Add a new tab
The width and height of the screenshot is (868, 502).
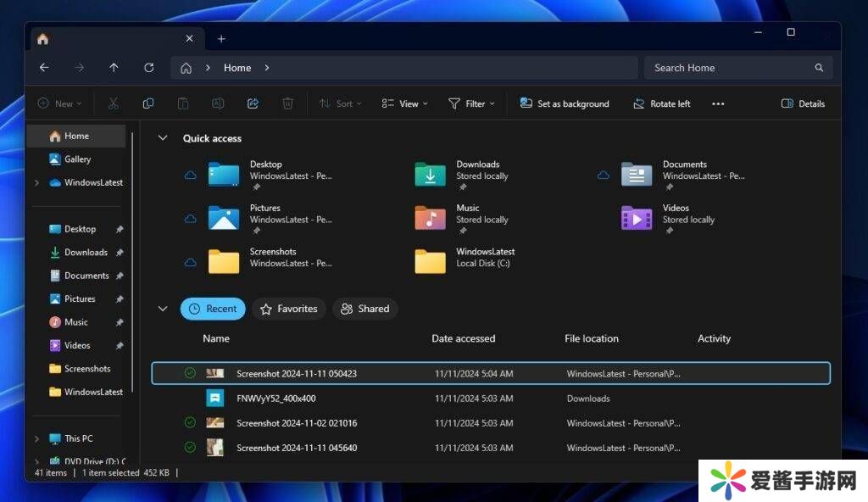click(221, 39)
